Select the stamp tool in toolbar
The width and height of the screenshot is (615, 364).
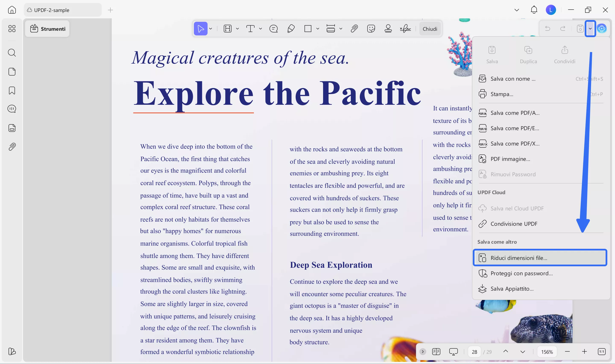pos(388,29)
